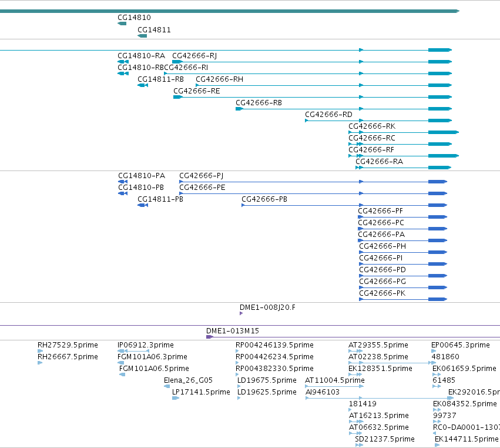Screen dimensions: 500x448
Task: Select the LP17141.5prime feature
Action: click(201, 393)
